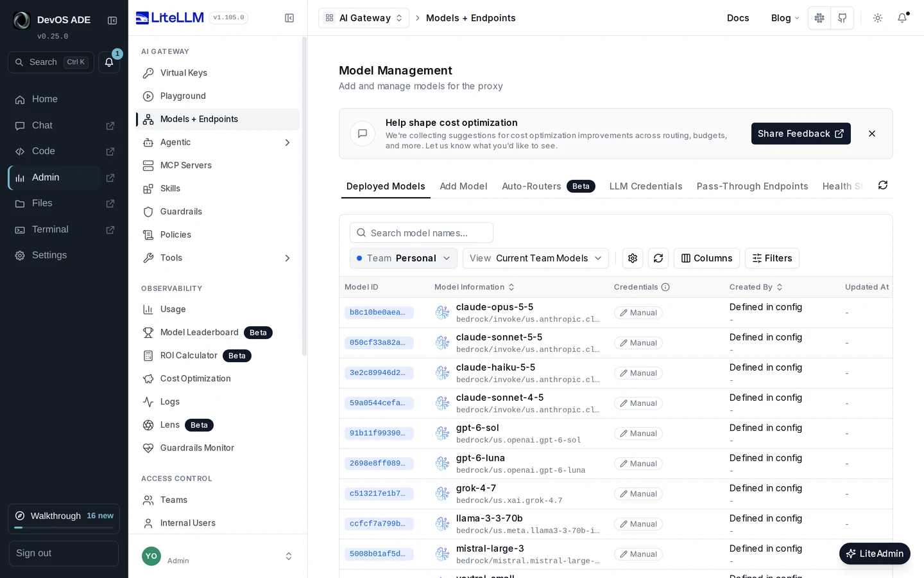This screenshot has height=578, width=924.
Task: Collapse the DevOS ADE sidebar panel icon
Action: tap(112, 21)
